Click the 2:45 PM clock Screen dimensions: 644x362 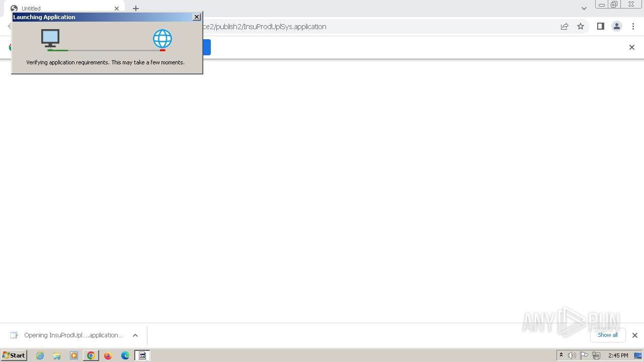[618, 355]
